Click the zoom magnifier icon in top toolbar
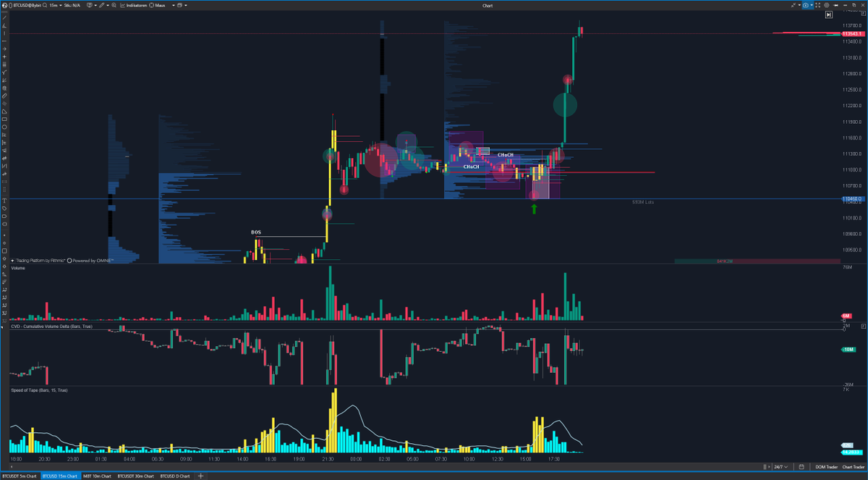This screenshot has width=868, height=480. 114,6
